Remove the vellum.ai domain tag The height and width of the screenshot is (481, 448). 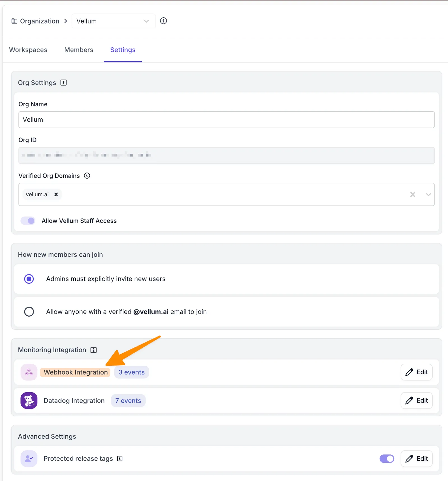(x=56, y=194)
